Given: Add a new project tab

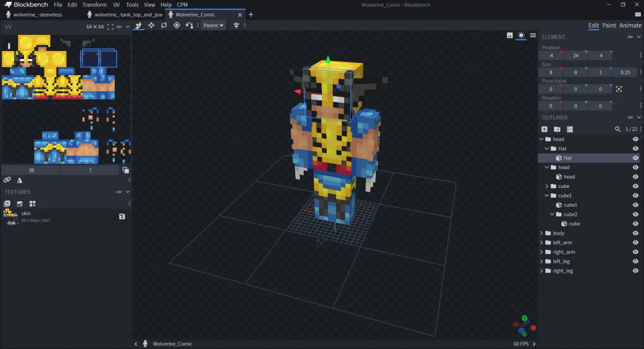Looking at the screenshot, I should (251, 14).
